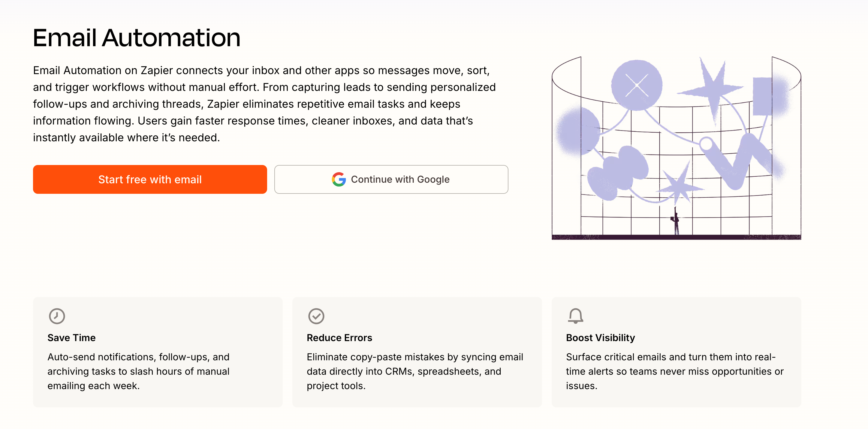The image size is (868, 429).
Task: Click the Eliminate copy-paste mistakes description text
Action: (414, 371)
